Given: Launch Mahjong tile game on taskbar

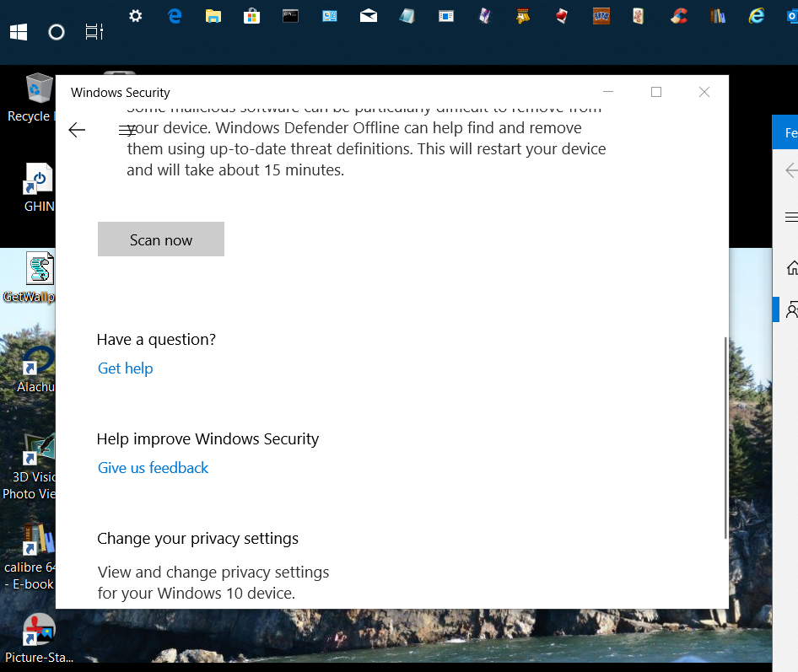Looking at the screenshot, I should click(x=639, y=16).
